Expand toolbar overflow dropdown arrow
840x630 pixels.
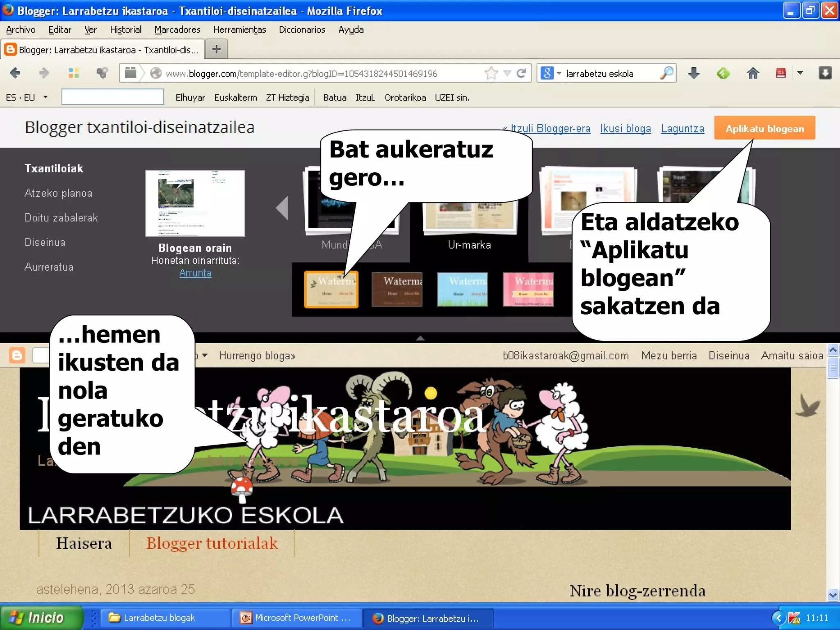click(800, 73)
